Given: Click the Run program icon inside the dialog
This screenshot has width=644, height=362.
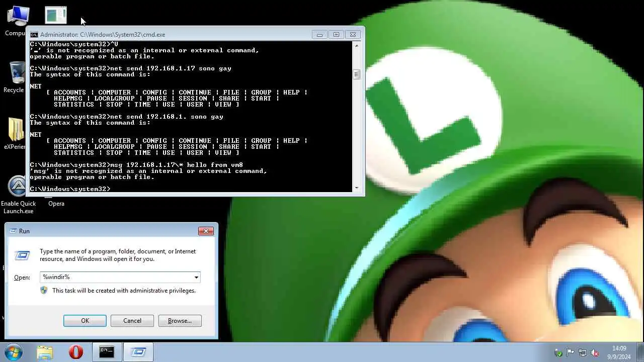Looking at the screenshot, I should 22,255.
